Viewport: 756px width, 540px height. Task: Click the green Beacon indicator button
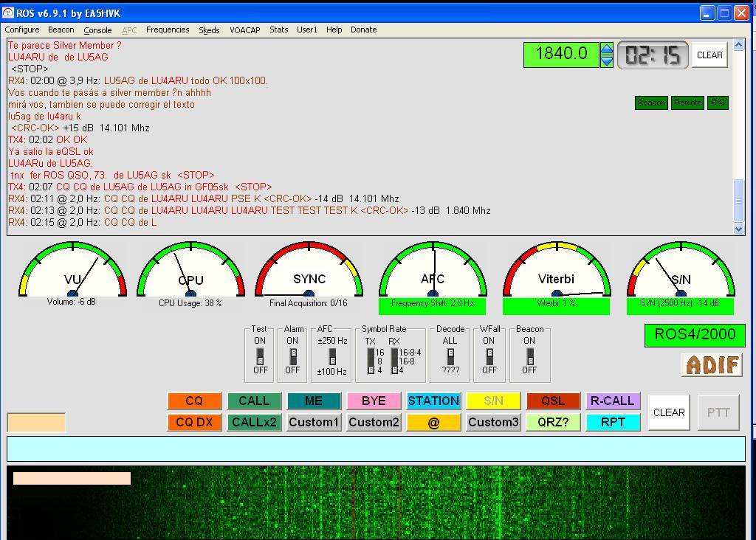[x=651, y=103]
